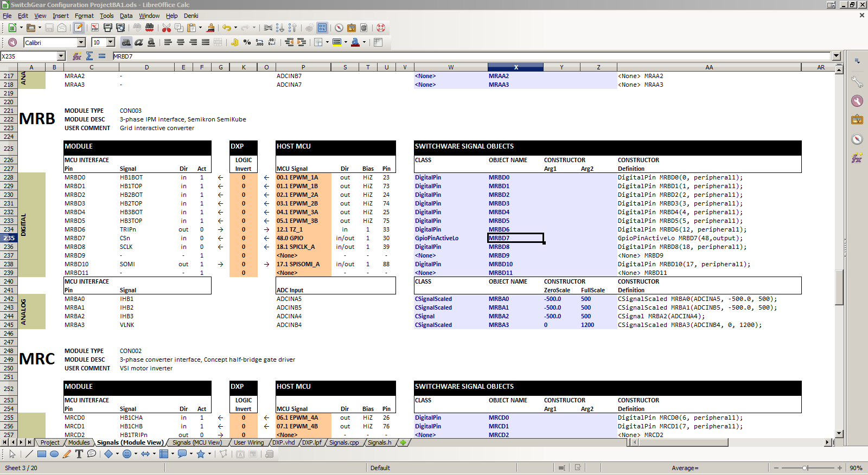
Task: Open the Format menu
Action: 84,16
